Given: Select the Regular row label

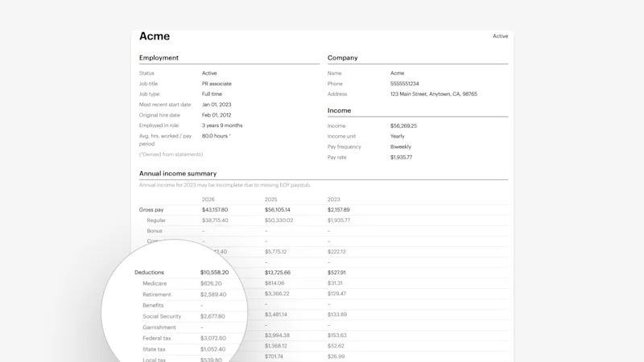Looking at the screenshot, I should click(156, 220).
